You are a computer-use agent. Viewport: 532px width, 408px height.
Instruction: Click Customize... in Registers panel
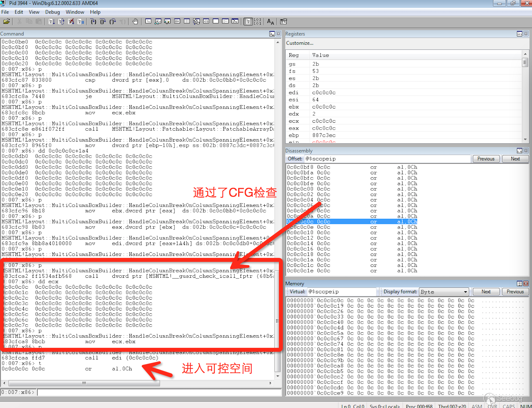299,43
